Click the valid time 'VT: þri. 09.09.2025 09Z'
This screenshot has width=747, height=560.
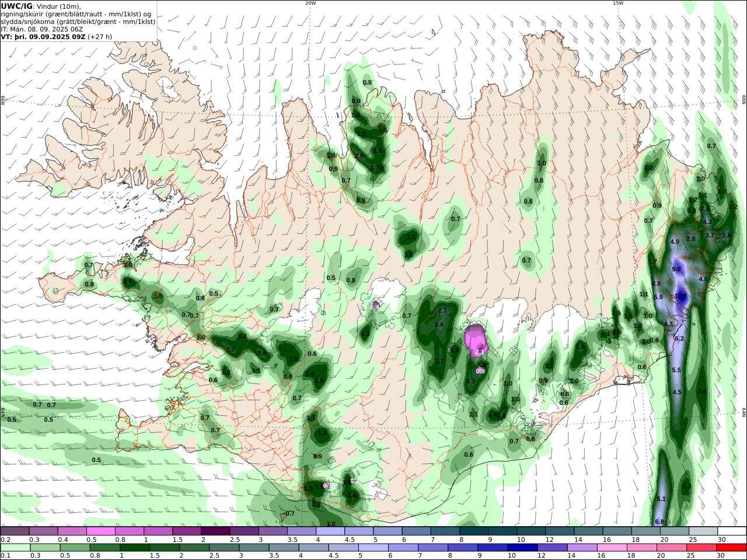43,36
